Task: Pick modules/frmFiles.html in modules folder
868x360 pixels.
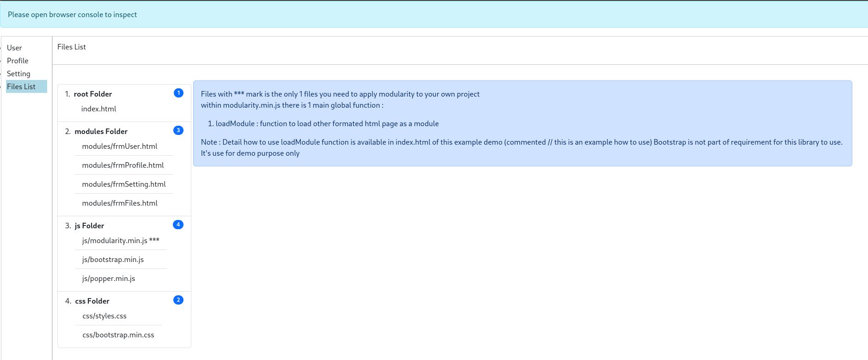Action: 120,203
